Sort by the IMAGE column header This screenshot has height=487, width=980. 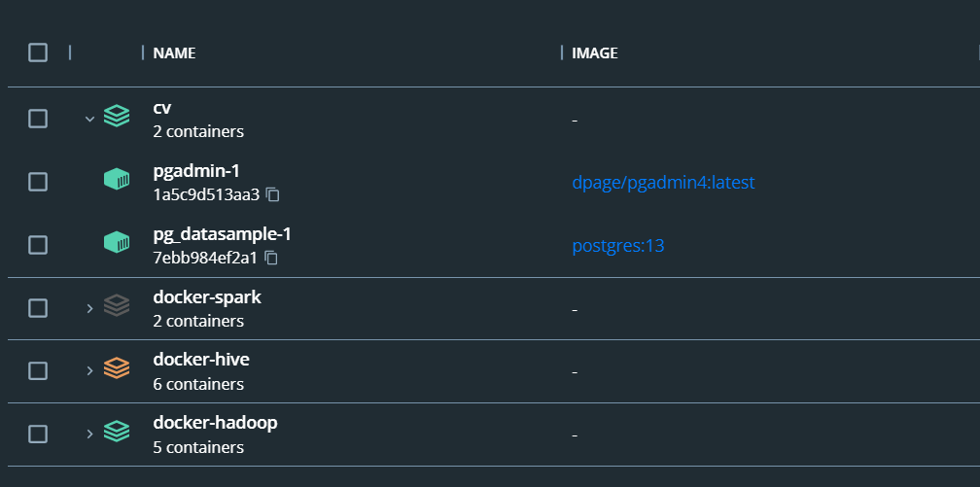click(595, 53)
